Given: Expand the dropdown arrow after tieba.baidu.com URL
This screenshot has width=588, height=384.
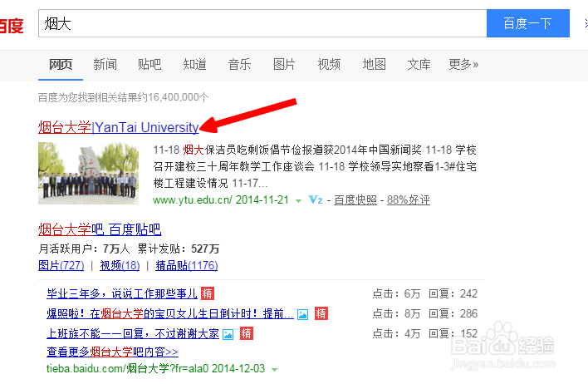Looking at the screenshot, I should click(x=275, y=370).
